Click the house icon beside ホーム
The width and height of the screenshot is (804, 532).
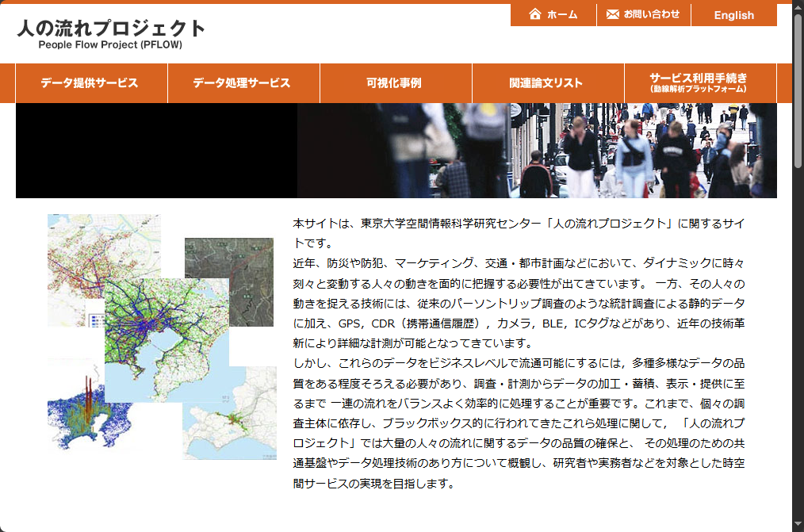(536, 13)
